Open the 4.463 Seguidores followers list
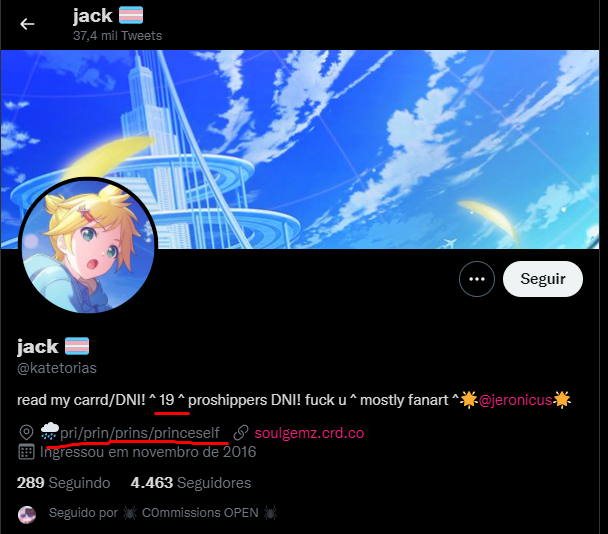 tap(191, 483)
